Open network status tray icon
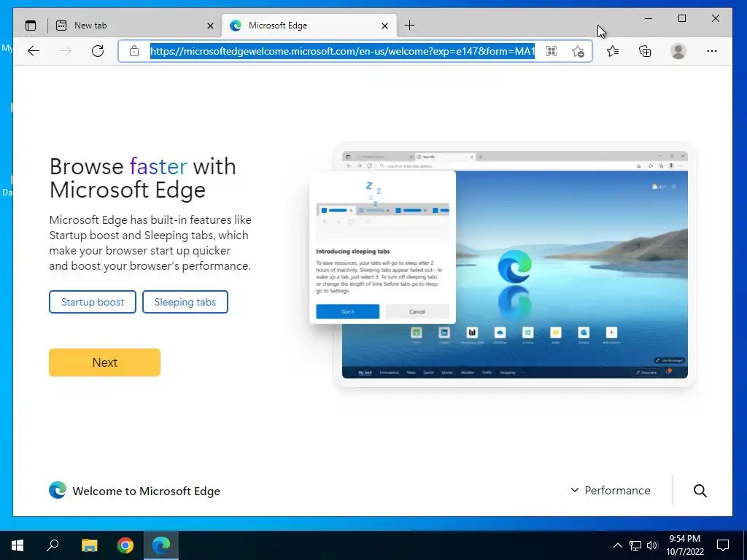The image size is (747, 560). point(635,545)
